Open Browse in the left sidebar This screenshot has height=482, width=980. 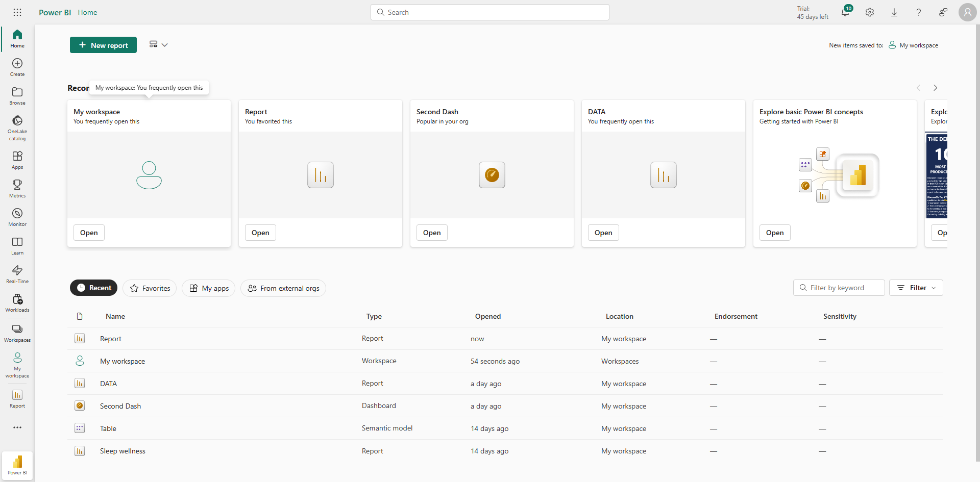[x=17, y=96]
